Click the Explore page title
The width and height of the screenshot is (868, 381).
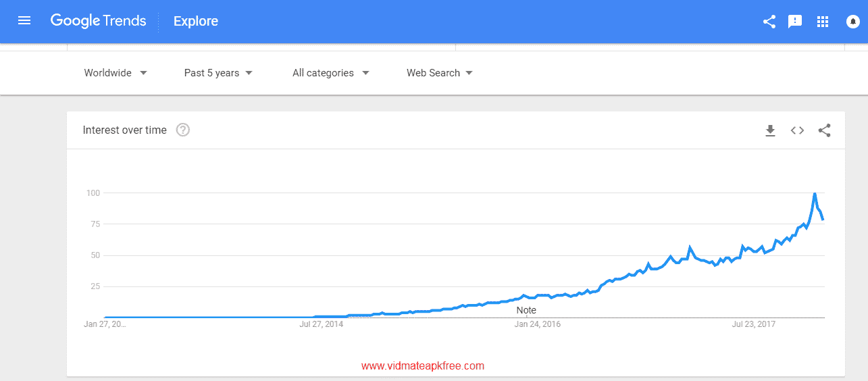click(x=196, y=22)
